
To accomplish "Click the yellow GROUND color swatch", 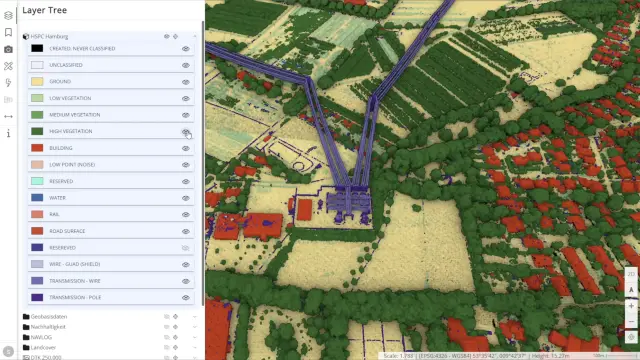I will pyautogui.click(x=37, y=81).
